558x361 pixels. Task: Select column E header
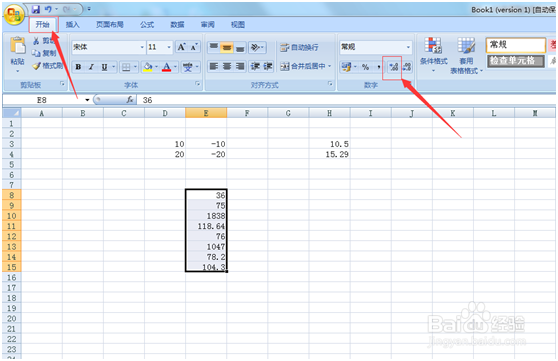tap(206, 113)
